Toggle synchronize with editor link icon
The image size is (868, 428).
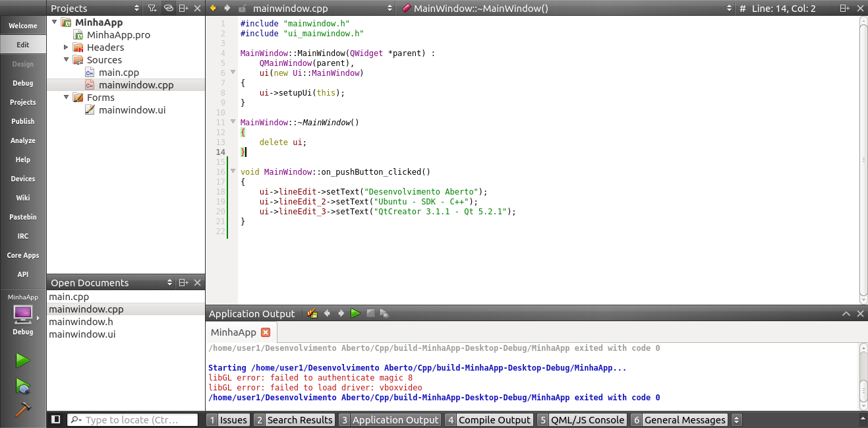(169, 9)
